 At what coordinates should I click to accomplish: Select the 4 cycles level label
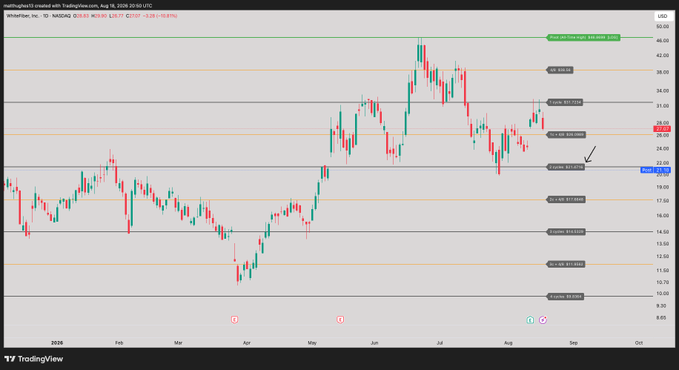point(566,296)
